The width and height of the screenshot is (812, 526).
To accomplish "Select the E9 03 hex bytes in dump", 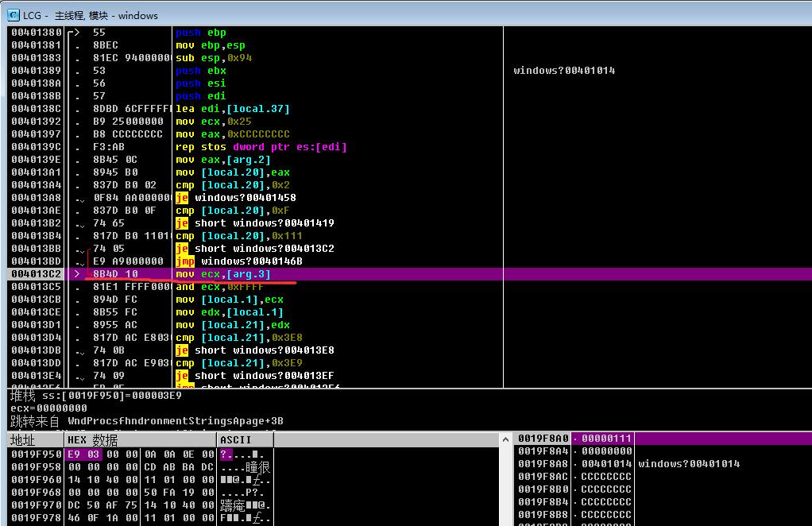I will (x=83, y=454).
